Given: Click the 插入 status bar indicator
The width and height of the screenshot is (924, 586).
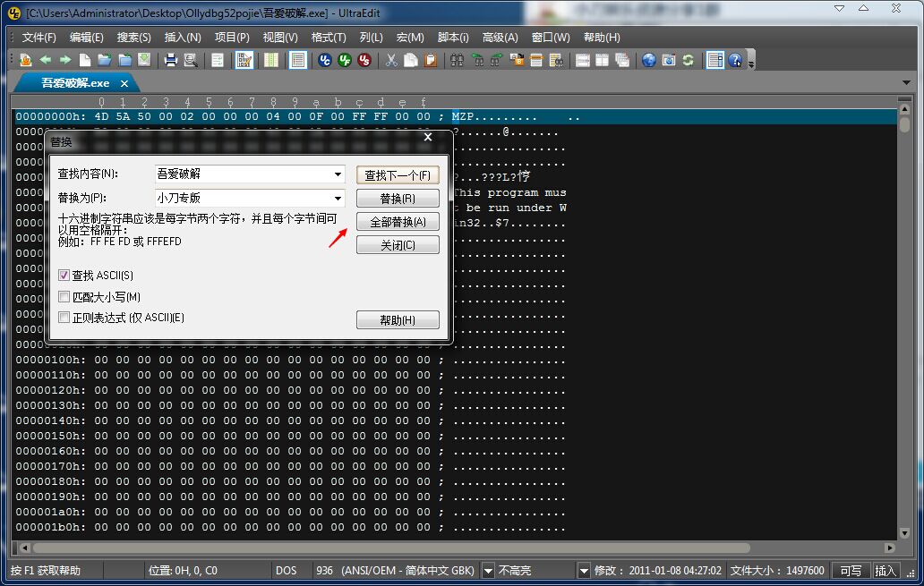Looking at the screenshot, I should pyautogui.click(x=885, y=571).
